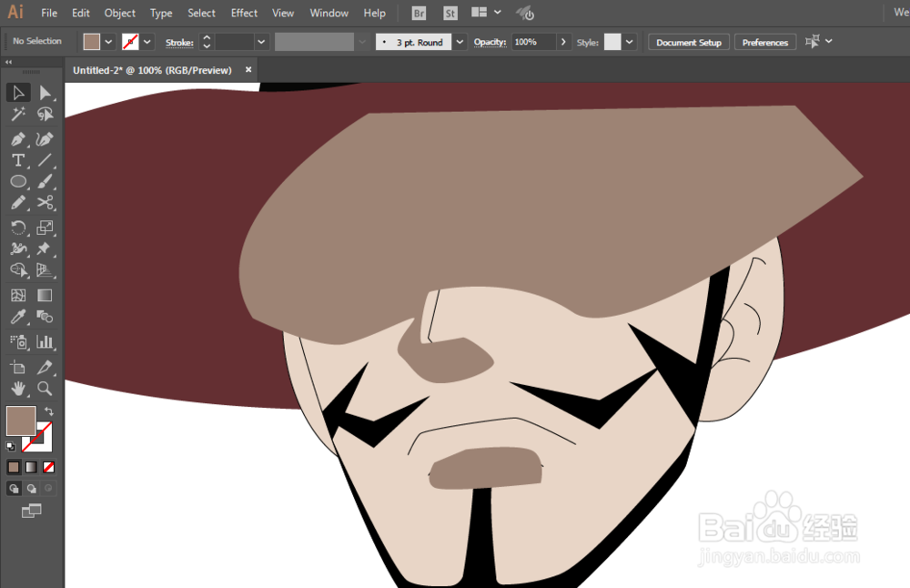Select the Symbol Sprayer tool
The image size is (910, 588).
click(x=18, y=342)
